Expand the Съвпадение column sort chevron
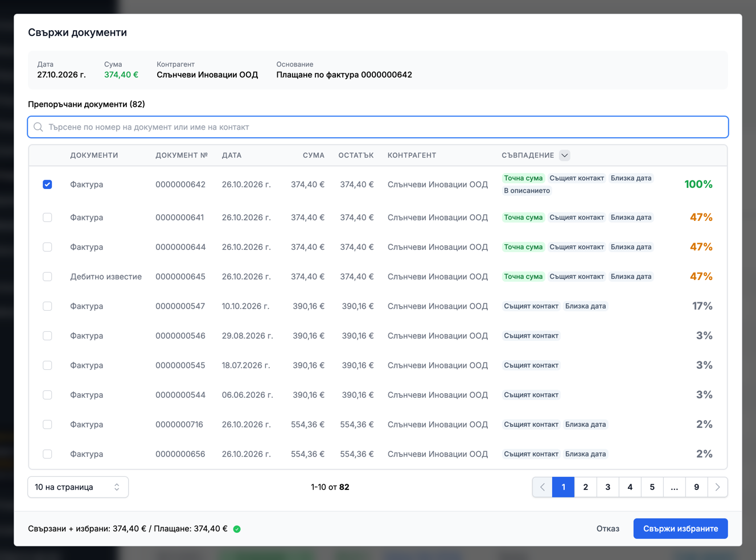 pos(564,155)
